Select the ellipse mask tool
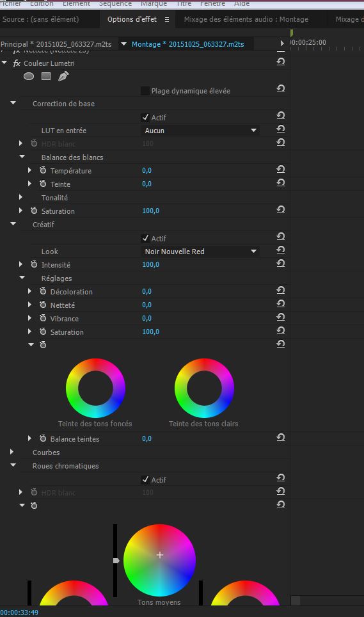Screen dimensions: 364x617 point(29,76)
